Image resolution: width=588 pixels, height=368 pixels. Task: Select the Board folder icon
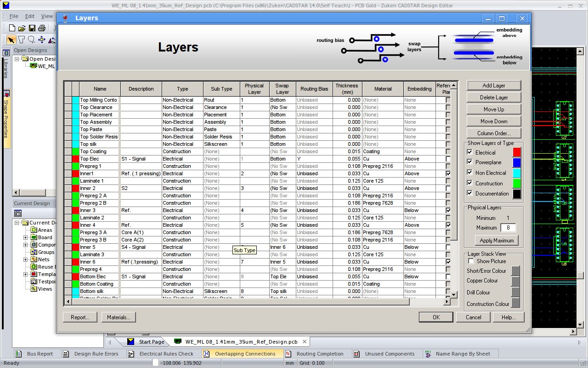tap(34, 237)
